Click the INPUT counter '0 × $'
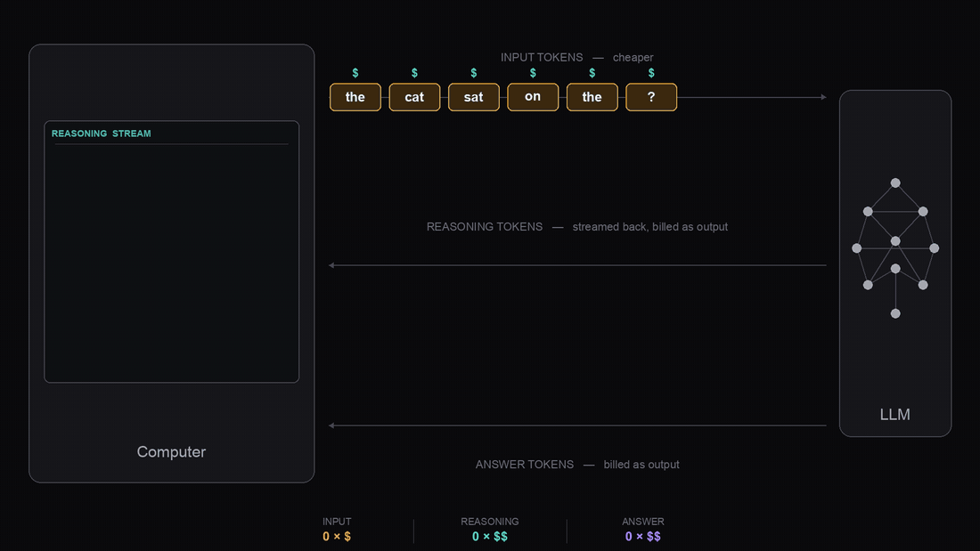This screenshot has width=980, height=551. point(336,537)
